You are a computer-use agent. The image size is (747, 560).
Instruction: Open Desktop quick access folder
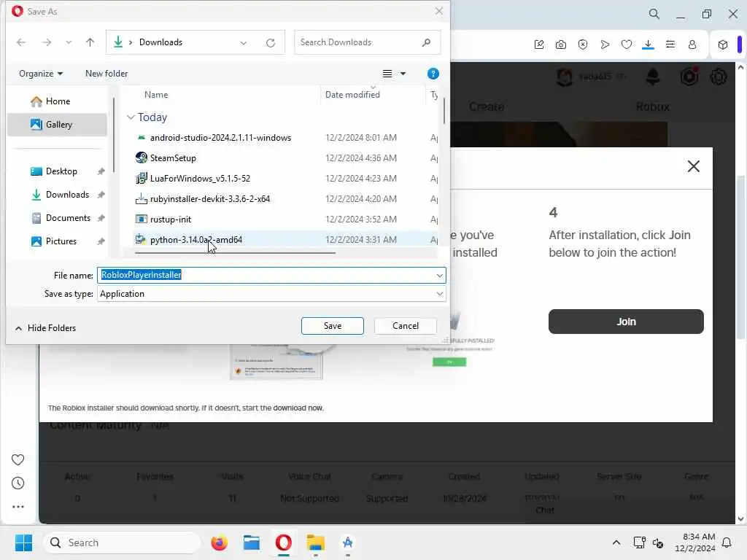[61, 171]
